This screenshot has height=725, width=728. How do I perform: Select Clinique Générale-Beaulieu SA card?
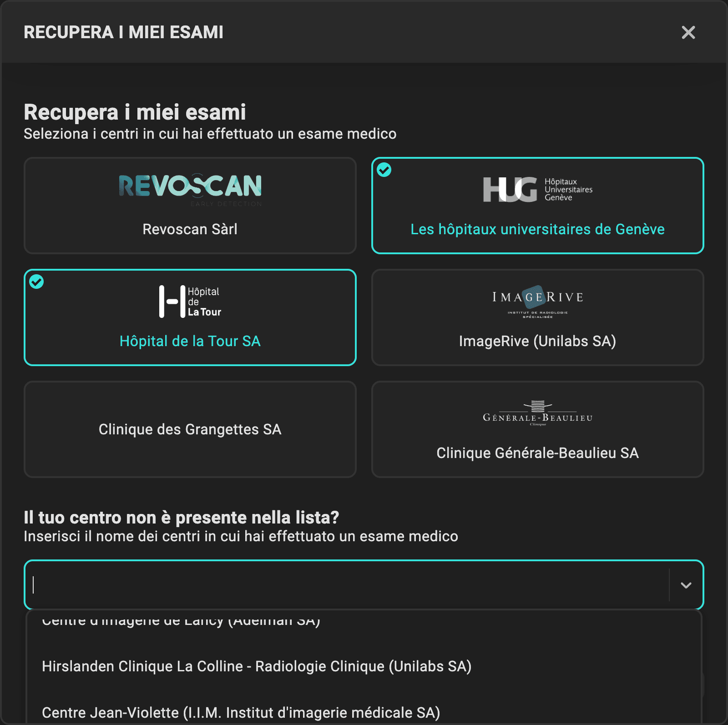point(537,429)
